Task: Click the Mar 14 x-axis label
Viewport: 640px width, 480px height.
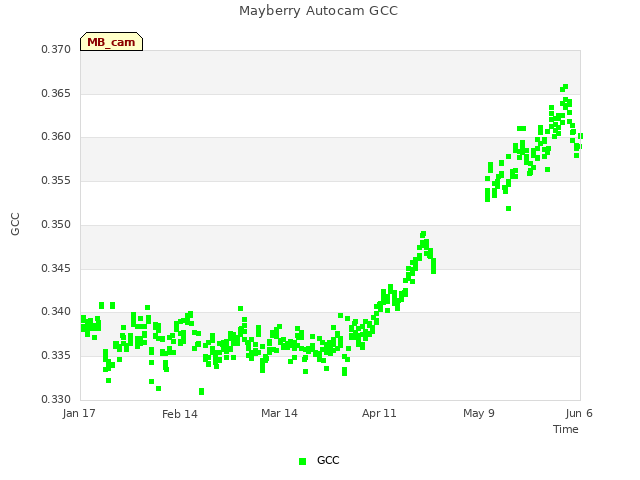Action: (279, 413)
